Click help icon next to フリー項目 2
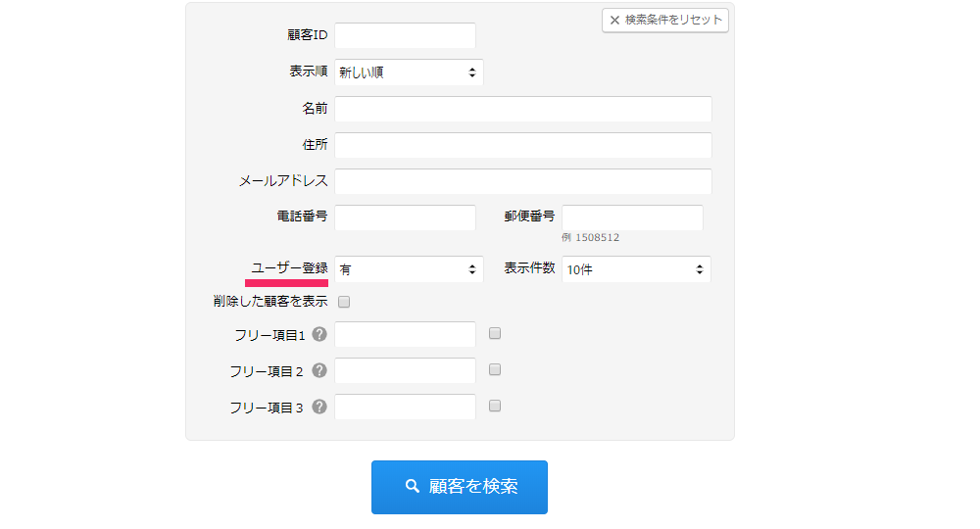Screen dimensions: 980x529 [x=319, y=371]
